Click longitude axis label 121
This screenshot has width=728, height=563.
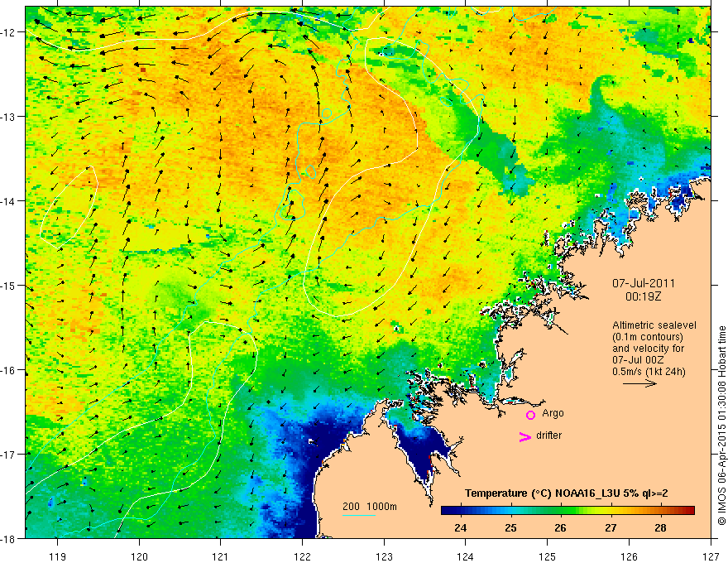(x=221, y=556)
